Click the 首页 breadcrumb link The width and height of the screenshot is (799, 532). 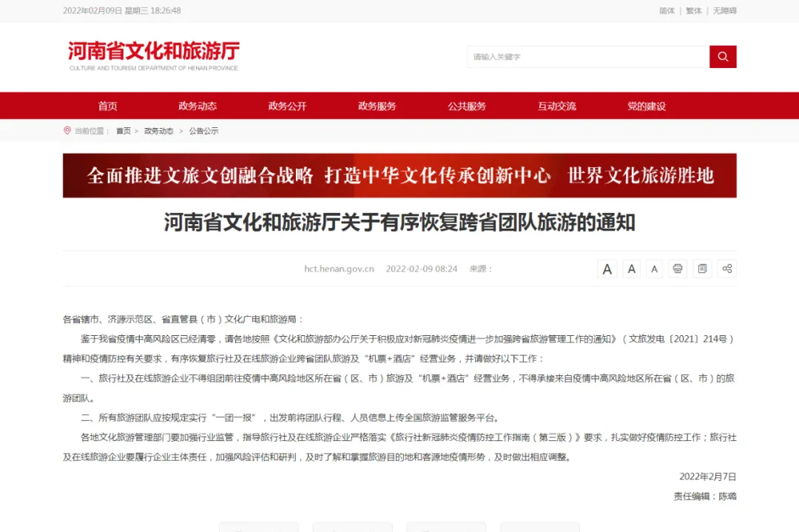pyautogui.click(x=124, y=131)
